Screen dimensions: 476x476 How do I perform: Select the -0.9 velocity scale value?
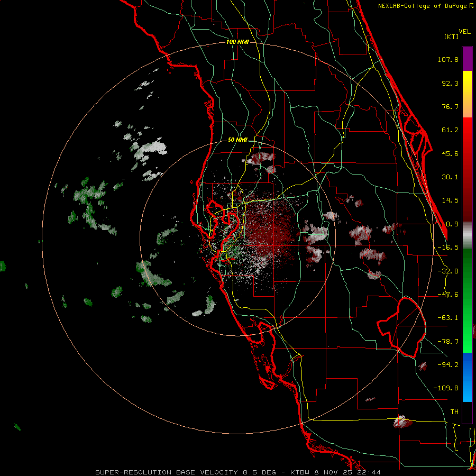point(450,224)
